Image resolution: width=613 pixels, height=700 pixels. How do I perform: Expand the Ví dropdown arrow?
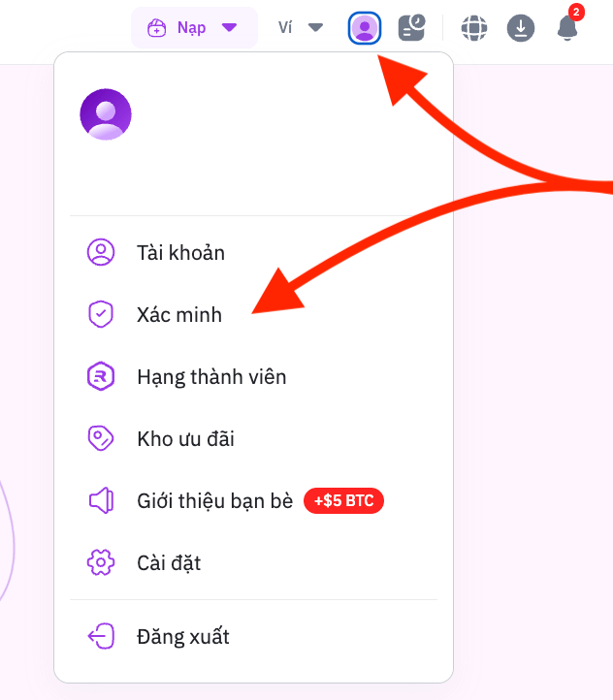tap(315, 28)
